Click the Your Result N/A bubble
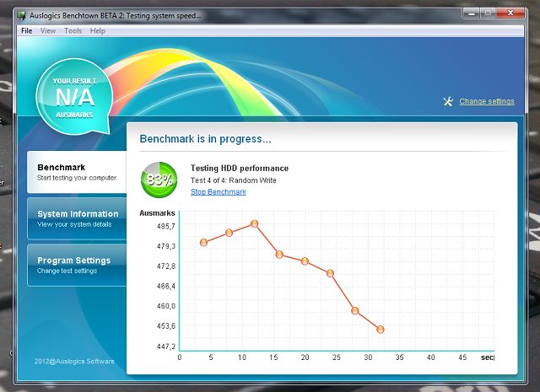Image resolution: width=540 pixels, height=392 pixels. tap(75, 97)
